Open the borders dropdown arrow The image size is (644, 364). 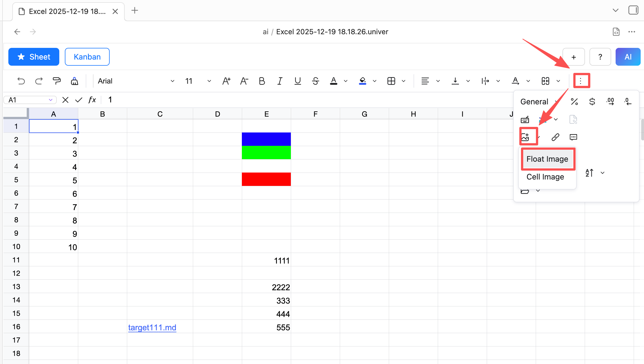[x=404, y=81]
